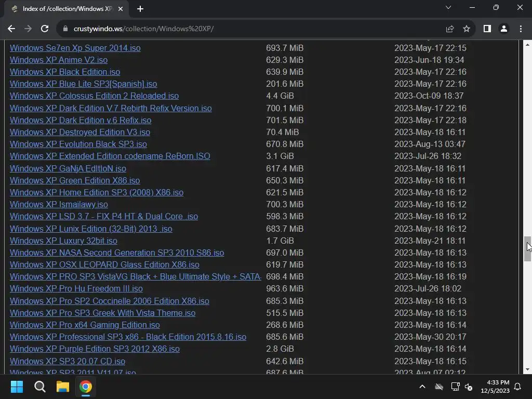This screenshot has width=532, height=399.
Task: Click Chrome icon in taskbar
Action: [86, 387]
